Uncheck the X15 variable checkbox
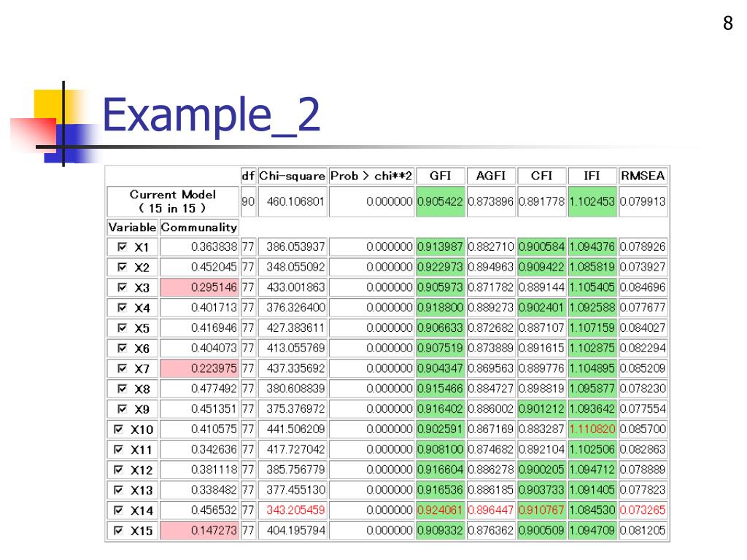 (x=119, y=530)
